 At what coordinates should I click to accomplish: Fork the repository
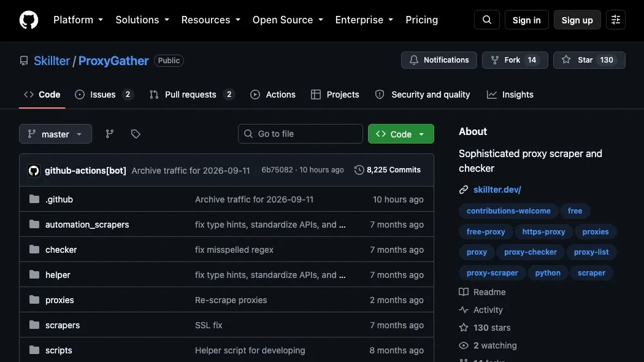[515, 60]
